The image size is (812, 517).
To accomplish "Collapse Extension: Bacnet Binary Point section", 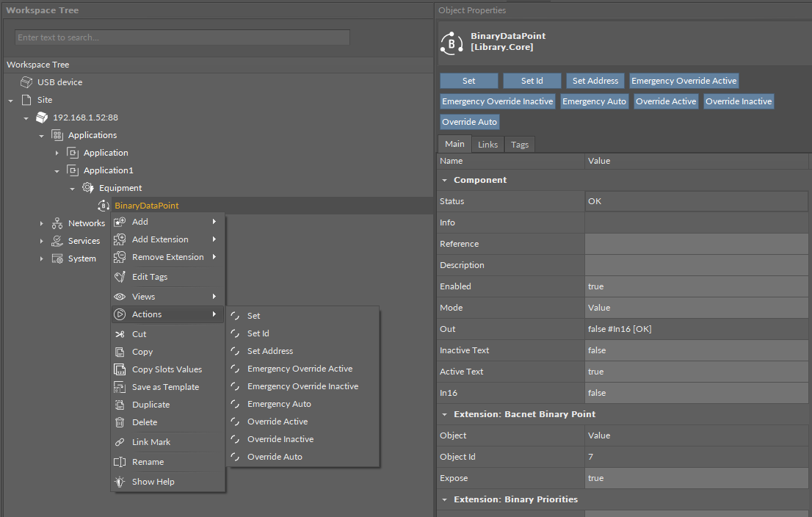I will point(444,414).
